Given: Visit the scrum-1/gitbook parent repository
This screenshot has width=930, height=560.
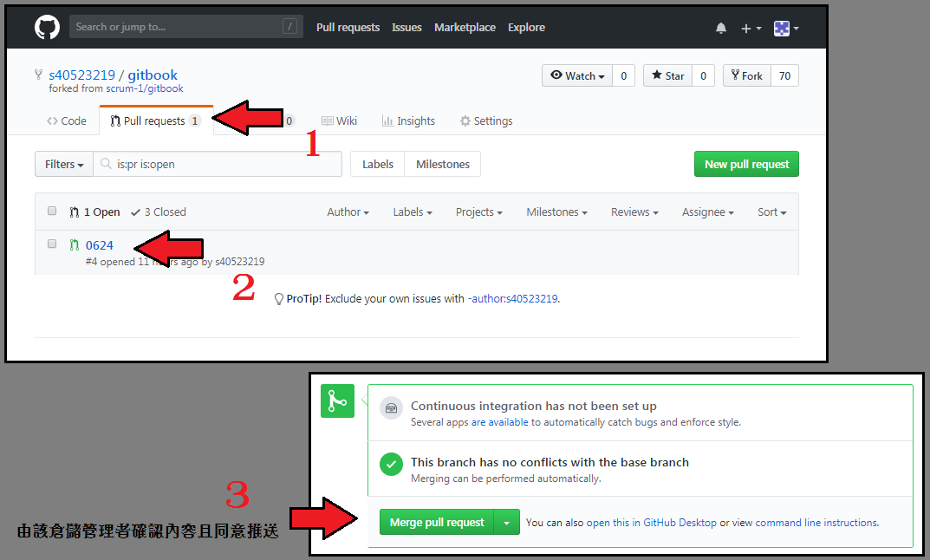Looking at the screenshot, I should [145, 88].
